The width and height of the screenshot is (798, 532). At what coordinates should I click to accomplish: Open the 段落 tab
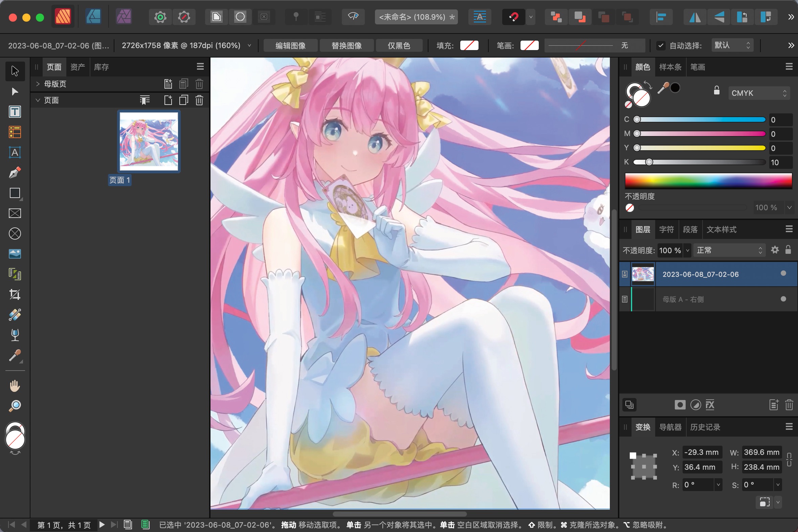tap(690, 229)
